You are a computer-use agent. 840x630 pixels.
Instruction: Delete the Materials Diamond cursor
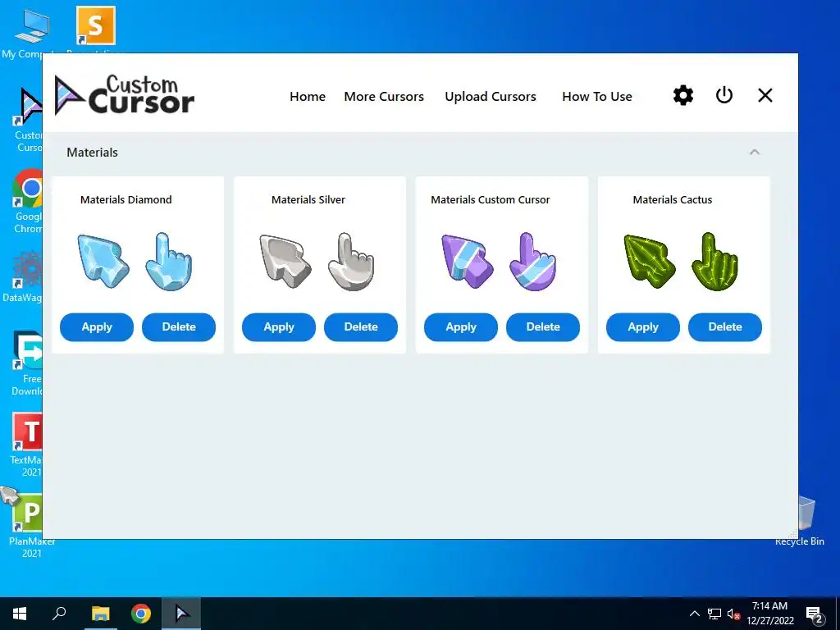pos(179,326)
